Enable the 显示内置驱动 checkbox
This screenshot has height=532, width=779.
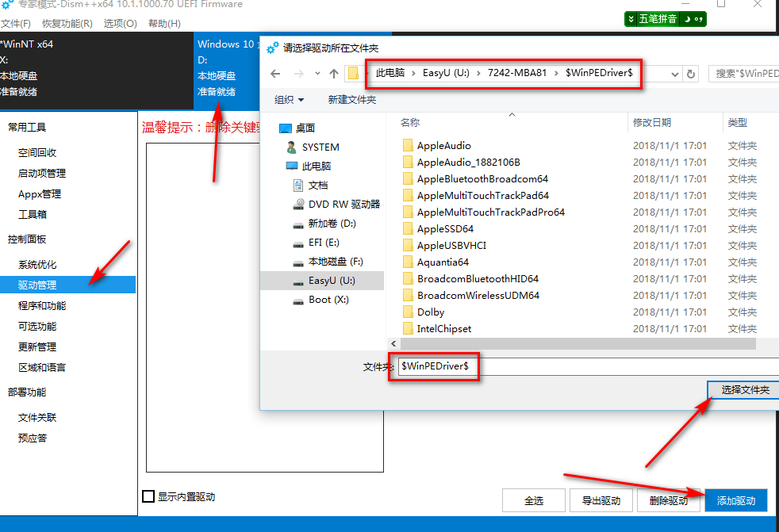tap(148, 496)
